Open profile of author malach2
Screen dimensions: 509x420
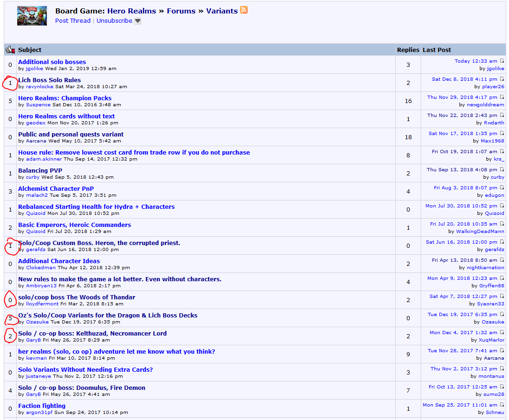[x=37, y=195]
